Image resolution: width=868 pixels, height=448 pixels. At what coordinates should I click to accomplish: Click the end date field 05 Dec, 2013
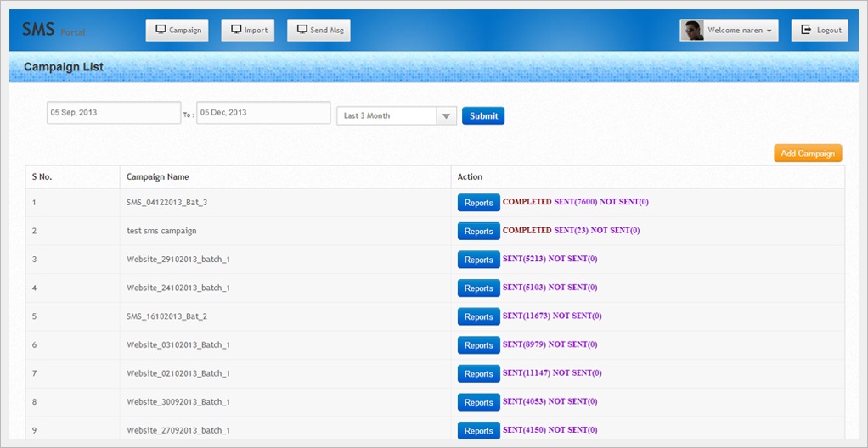[263, 113]
